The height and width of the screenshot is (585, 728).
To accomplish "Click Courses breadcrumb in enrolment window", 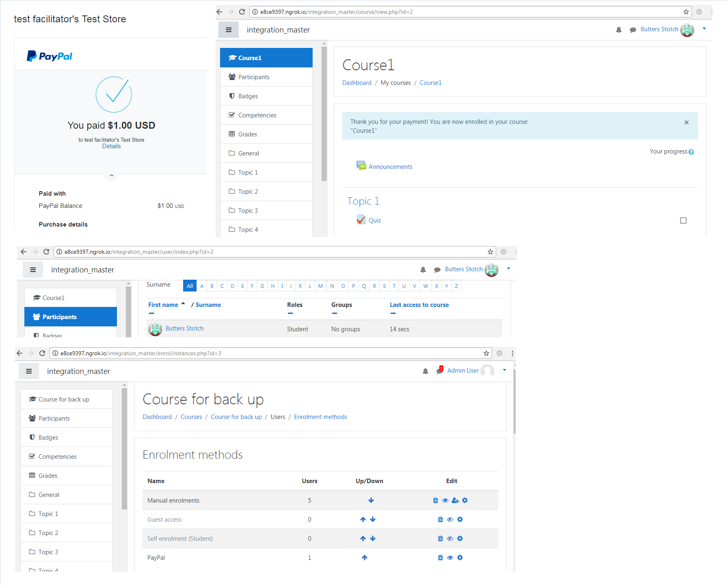I will tap(191, 417).
